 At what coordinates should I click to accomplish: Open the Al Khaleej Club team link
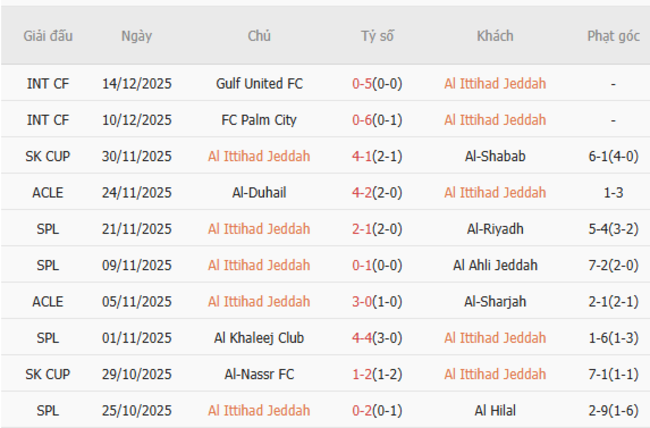[259, 338]
